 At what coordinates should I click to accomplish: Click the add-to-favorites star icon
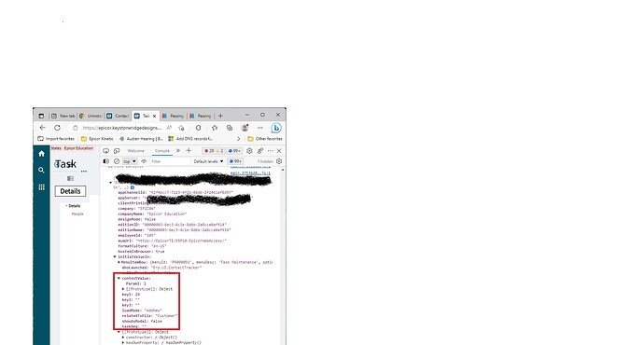click(x=181, y=128)
